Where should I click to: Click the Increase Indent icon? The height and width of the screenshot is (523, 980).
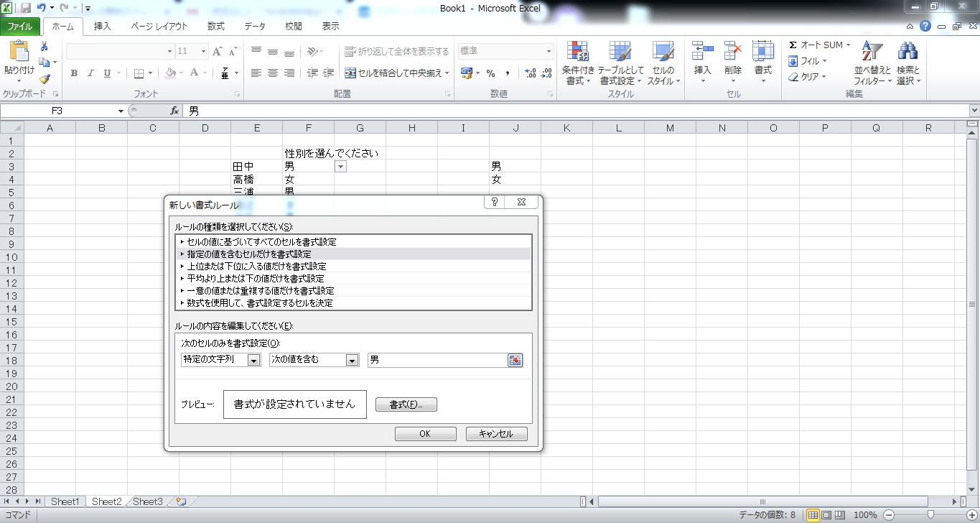[329, 73]
